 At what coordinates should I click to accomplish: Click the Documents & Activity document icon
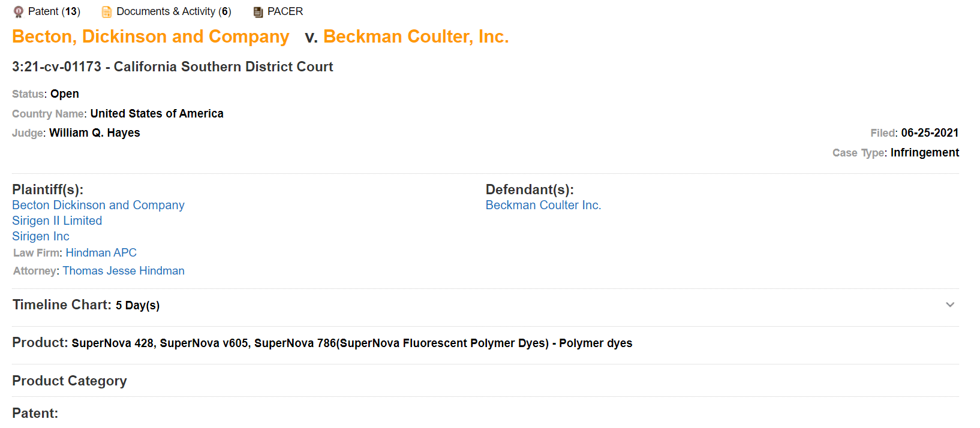(x=107, y=11)
